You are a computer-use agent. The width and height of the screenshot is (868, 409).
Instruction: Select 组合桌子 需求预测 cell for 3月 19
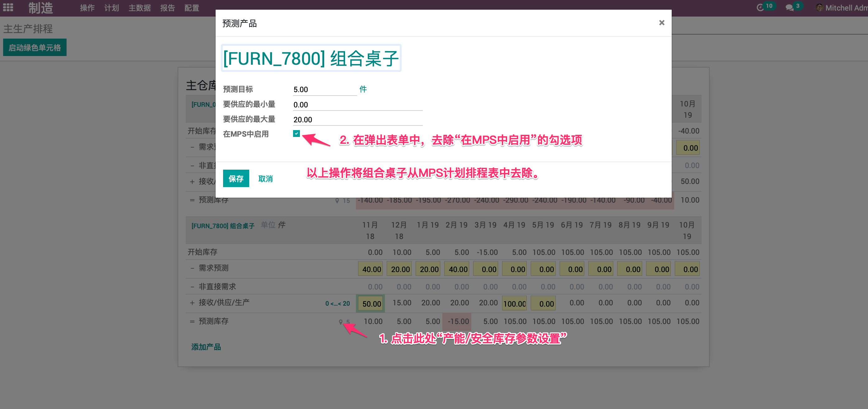486,269
